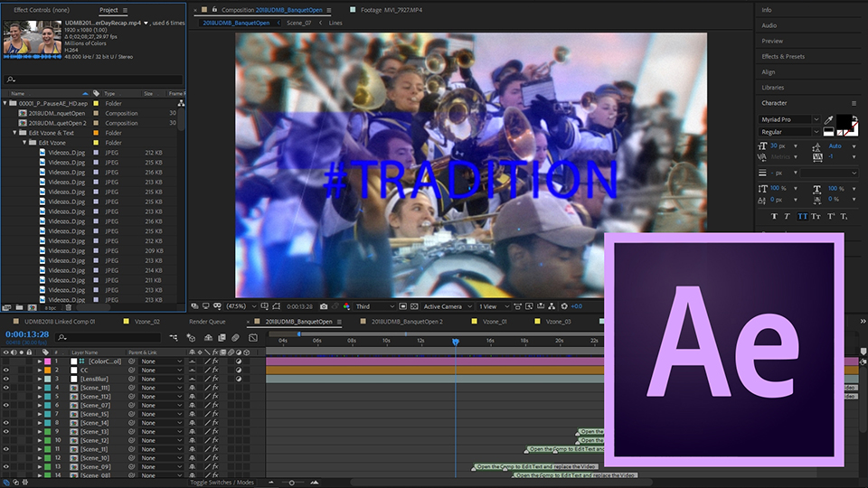Click the eyedropper in the Character panel
This screenshot has height=488, width=868.
click(828, 119)
